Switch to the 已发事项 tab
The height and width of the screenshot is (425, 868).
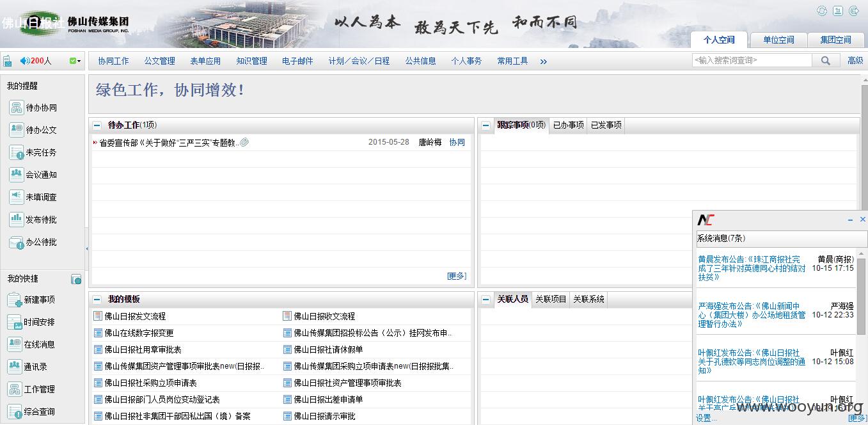(606, 125)
